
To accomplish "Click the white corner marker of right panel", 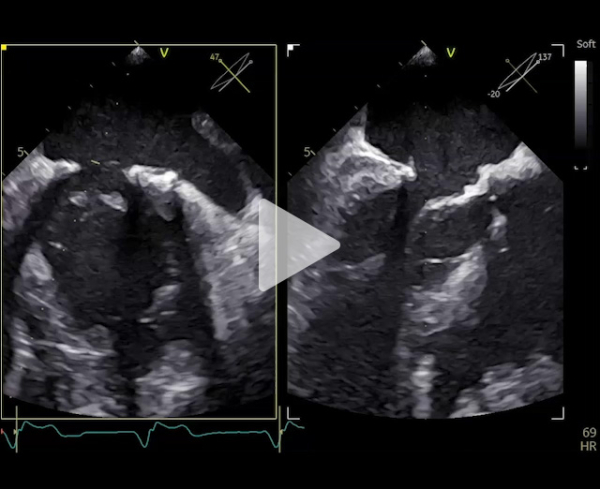I will [292, 48].
